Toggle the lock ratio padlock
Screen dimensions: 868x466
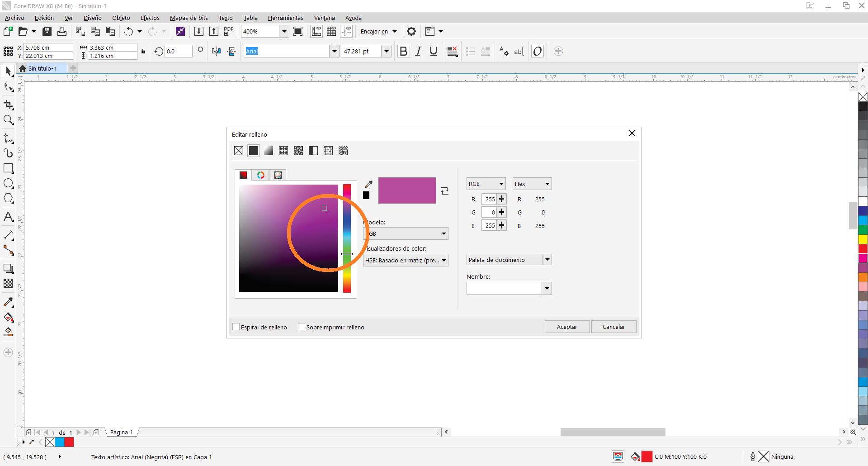[143, 52]
